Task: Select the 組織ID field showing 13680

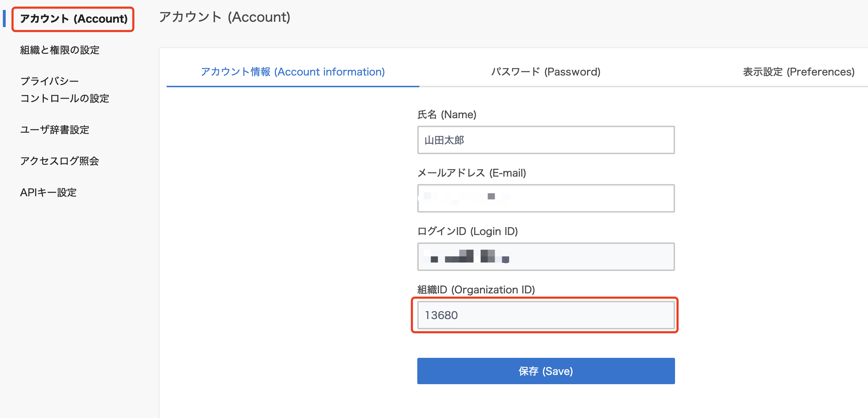Action: click(545, 315)
